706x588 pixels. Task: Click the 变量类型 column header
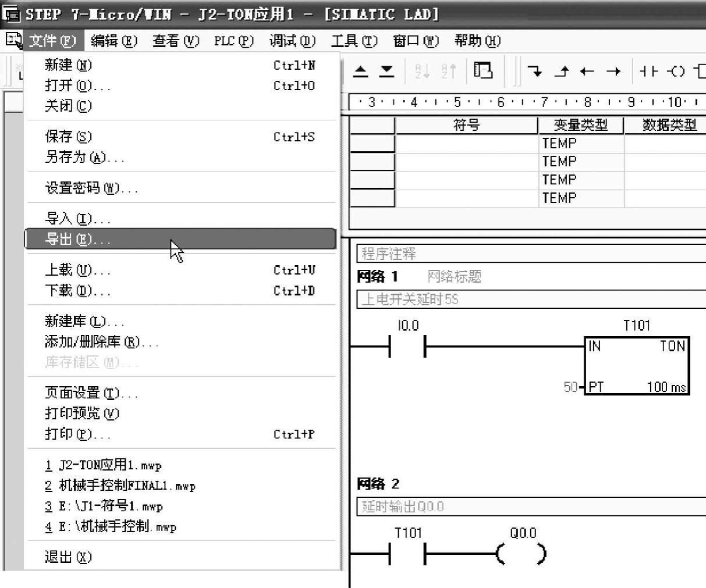point(580,125)
